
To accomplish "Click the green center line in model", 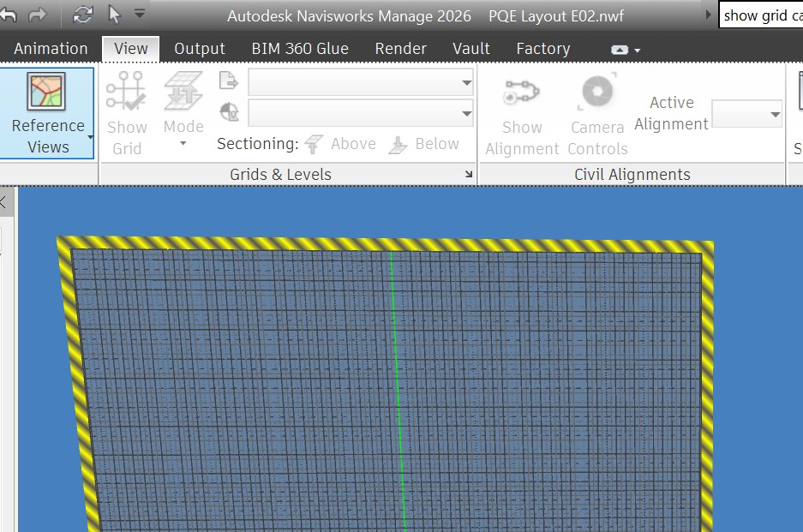I will 398,392.
